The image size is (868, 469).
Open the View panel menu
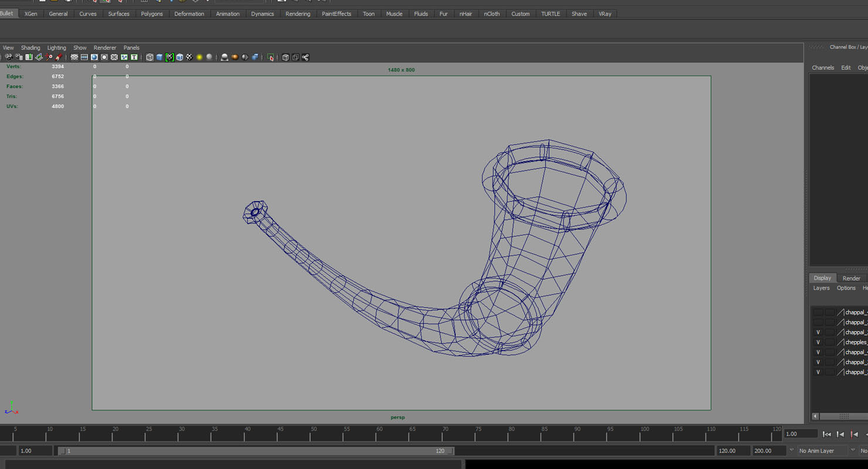(x=8, y=48)
